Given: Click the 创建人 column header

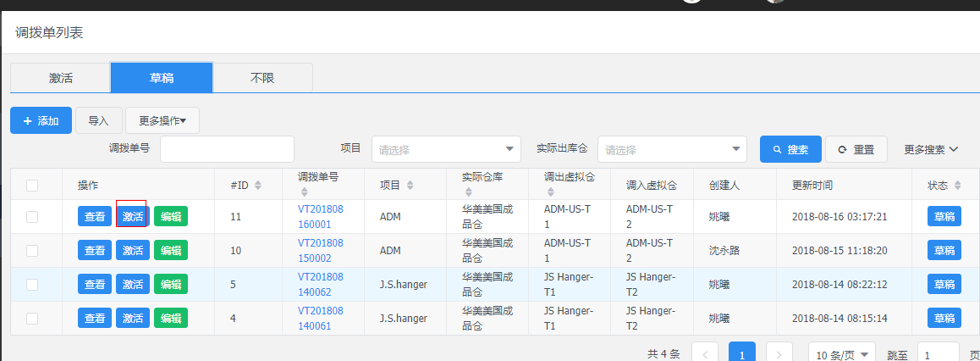Looking at the screenshot, I should tap(724, 186).
